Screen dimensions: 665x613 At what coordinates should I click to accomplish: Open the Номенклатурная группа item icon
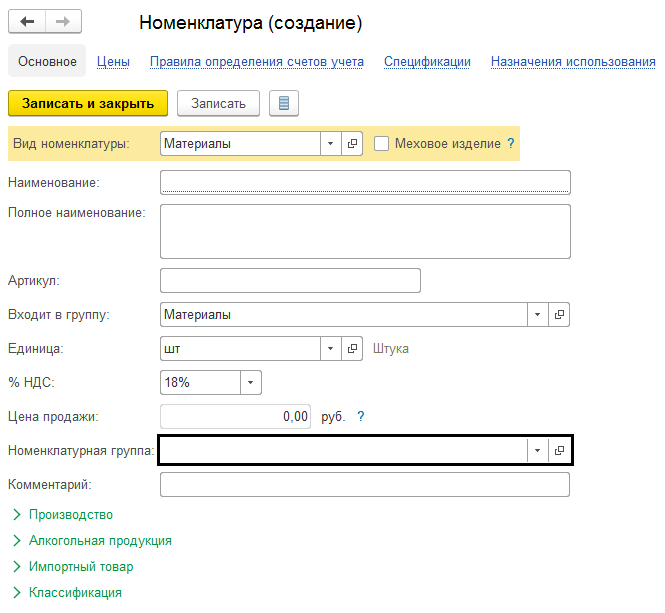click(560, 451)
